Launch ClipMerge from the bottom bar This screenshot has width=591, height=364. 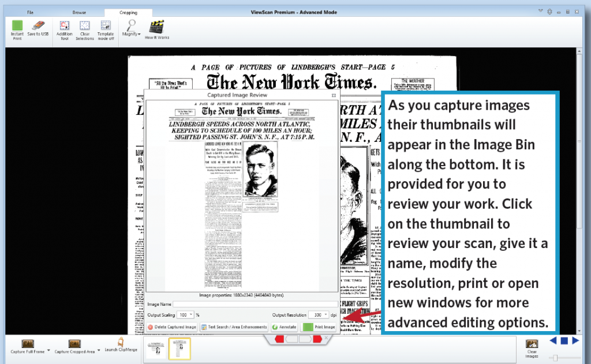pyautogui.click(x=121, y=345)
